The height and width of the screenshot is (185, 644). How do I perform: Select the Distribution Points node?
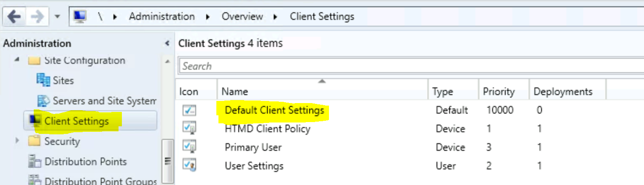pyautogui.click(x=86, y=161)
